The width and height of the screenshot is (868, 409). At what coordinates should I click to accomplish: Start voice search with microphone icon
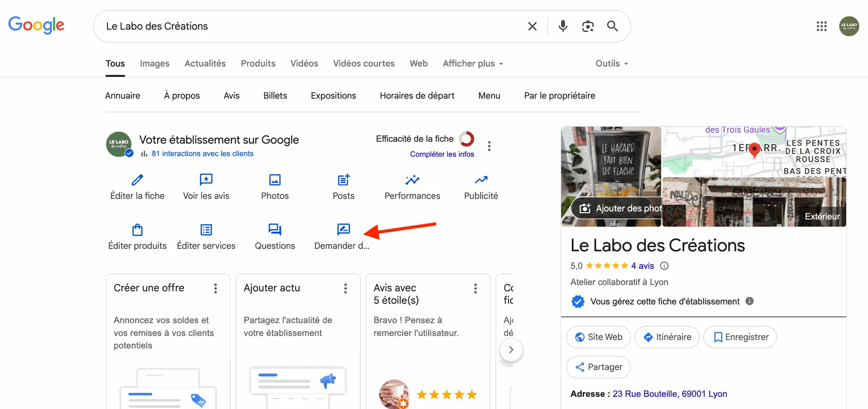563,26
